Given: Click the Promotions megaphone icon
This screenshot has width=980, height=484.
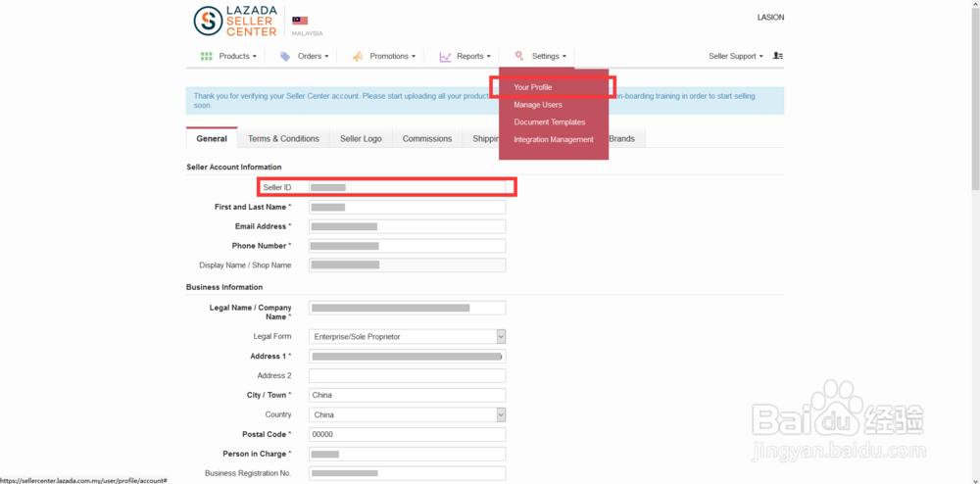Looking at the screenshot, I should (357, 56).
